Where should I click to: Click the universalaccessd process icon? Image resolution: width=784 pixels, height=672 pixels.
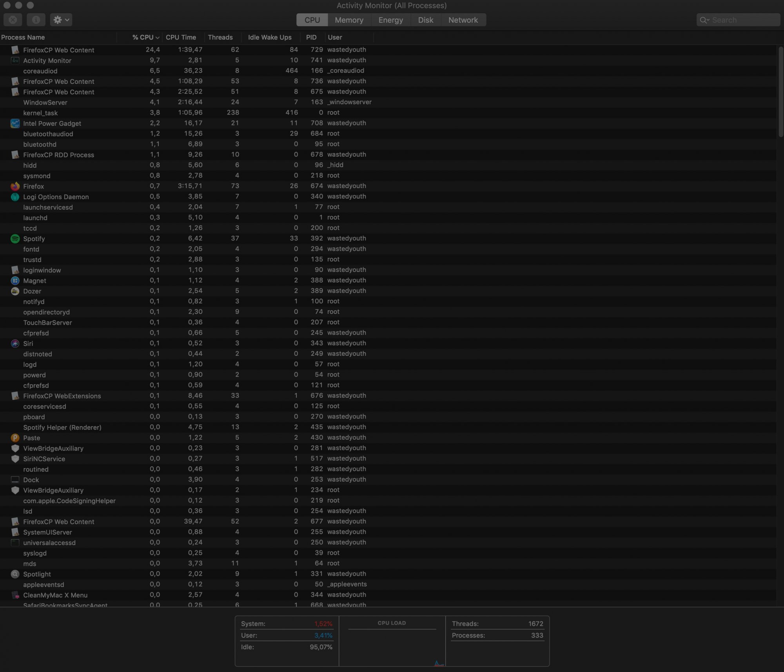tap(15, 543)
